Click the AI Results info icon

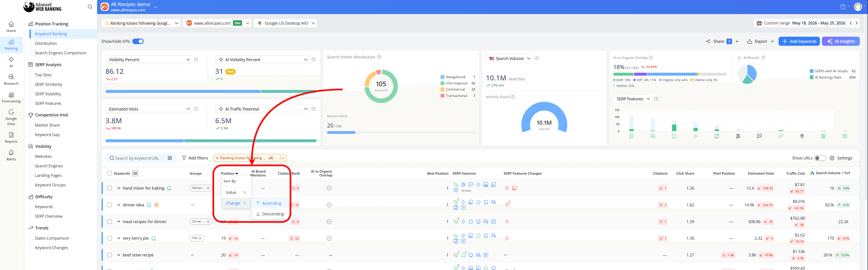764,58
